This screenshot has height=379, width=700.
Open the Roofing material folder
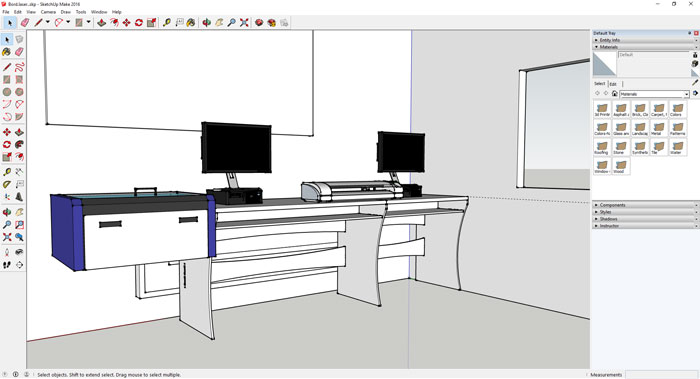602,147
